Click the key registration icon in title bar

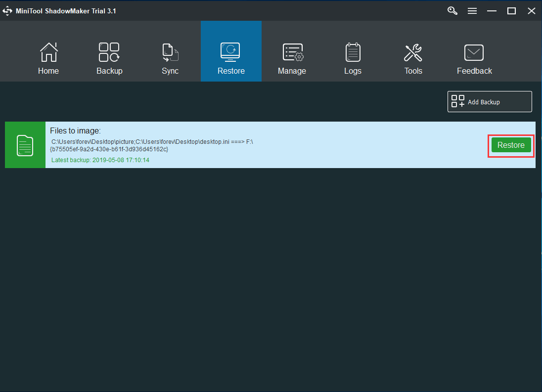pos(452,10)
